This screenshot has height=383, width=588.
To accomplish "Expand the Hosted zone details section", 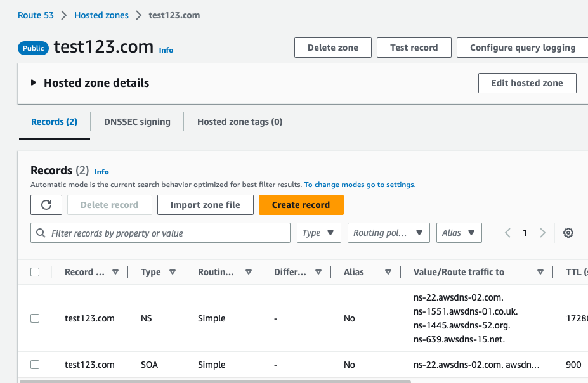I will pos(34,82).
